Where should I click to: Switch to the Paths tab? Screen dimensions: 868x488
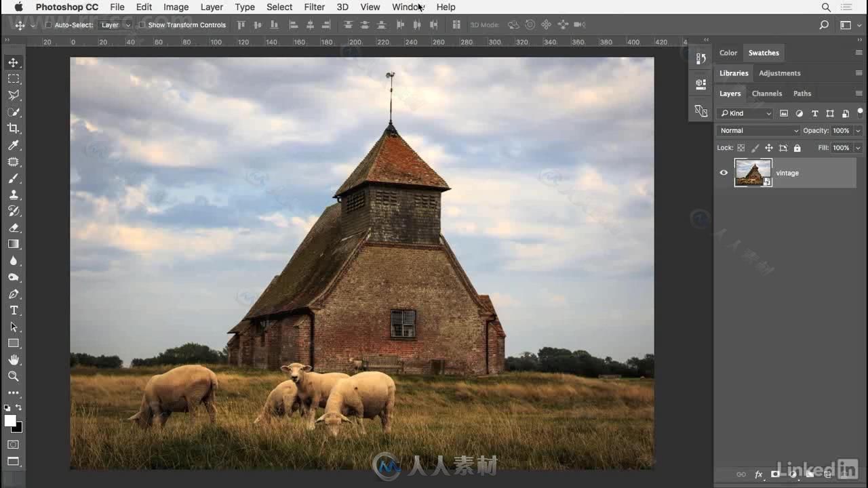coord(802,94)
